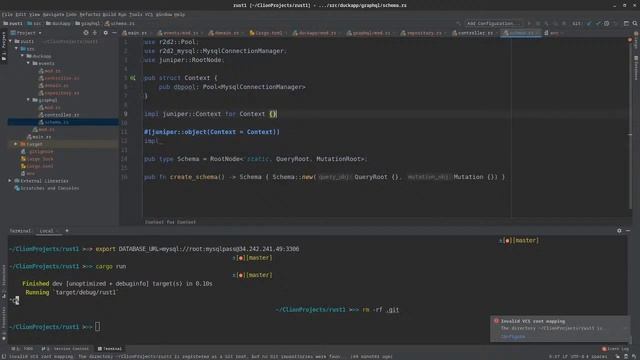Open the File menu
The image size is (640, 360).
point(7,14)
